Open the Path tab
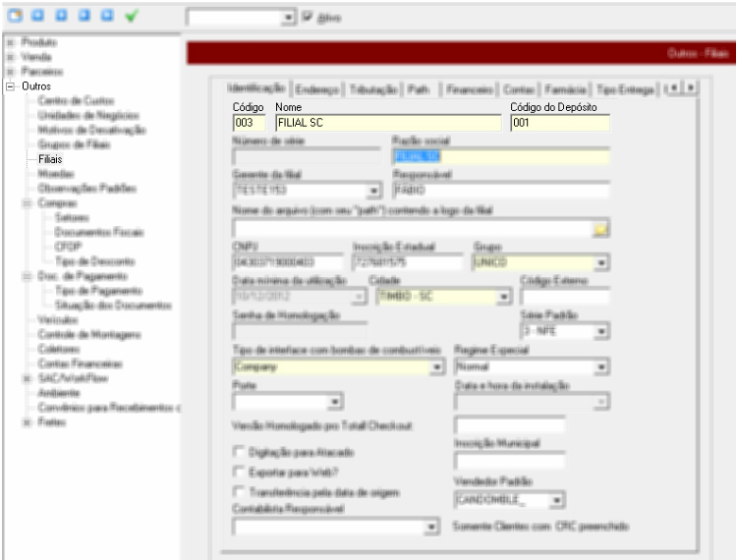This screenshot has width=737, height=560. coord(419,89)
